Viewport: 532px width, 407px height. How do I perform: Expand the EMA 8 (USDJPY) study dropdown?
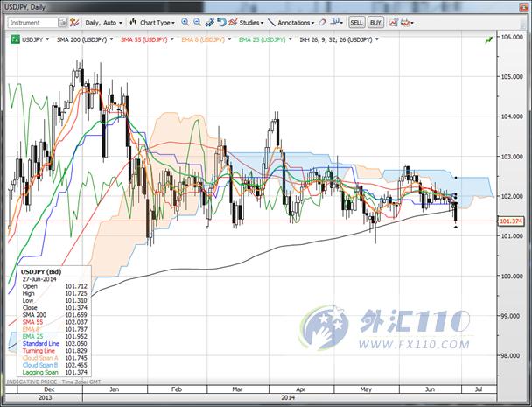pyautogui.click(x=229, y=39)
